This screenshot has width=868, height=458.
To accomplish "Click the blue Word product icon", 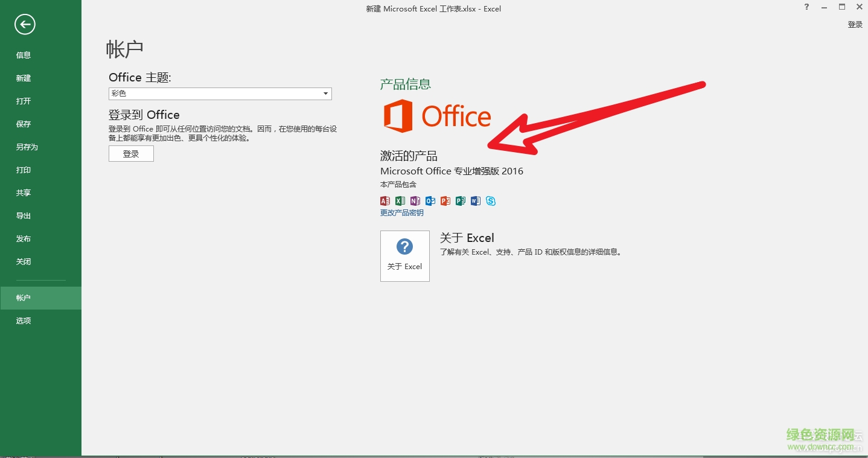I will click(x=476, y=201).
